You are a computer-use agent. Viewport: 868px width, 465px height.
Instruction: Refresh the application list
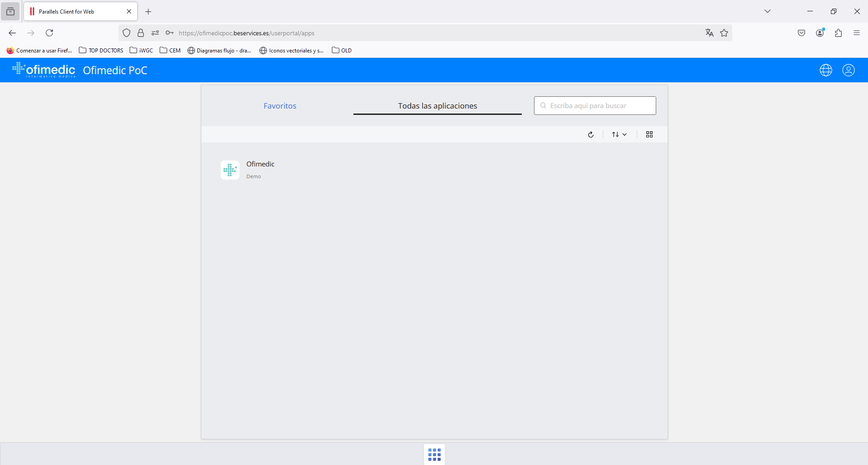pos(591,134)
